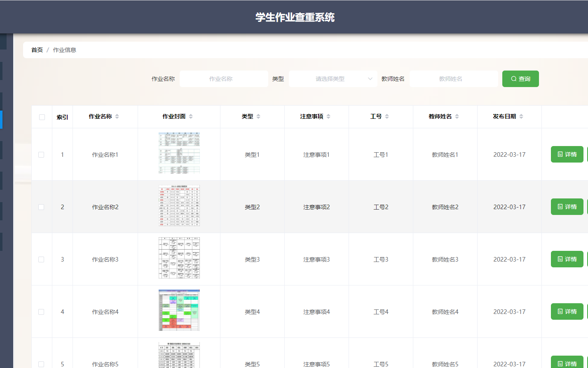The image size is (588, 368).
Task: Sort by 类型 column arrows
Action: [258, 117]
